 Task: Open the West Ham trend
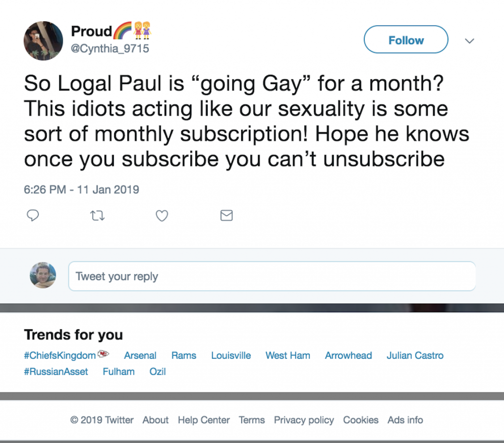pyautogui.click(x=288, y=355)
